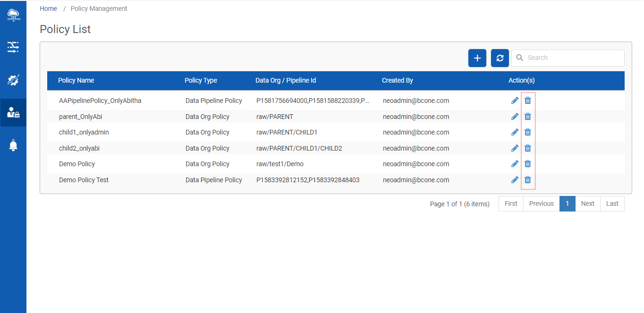
Task: Edit the AAPipelinePolicy_OnlyAbitha policy
Action: coord(515,101)
